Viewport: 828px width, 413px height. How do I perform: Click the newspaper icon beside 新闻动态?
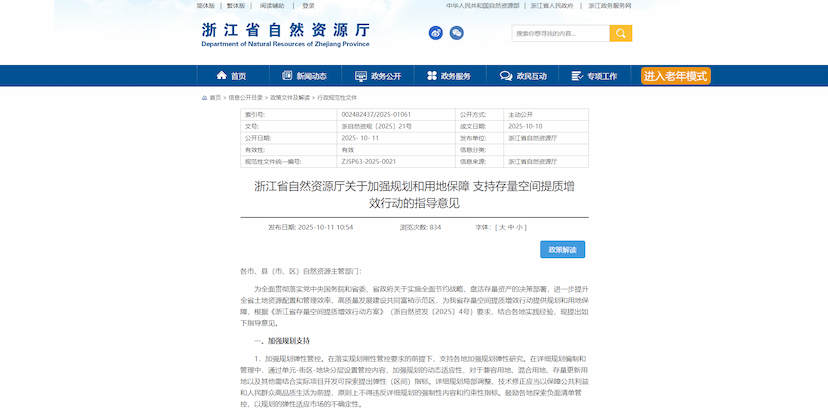[x=288, y=76]
